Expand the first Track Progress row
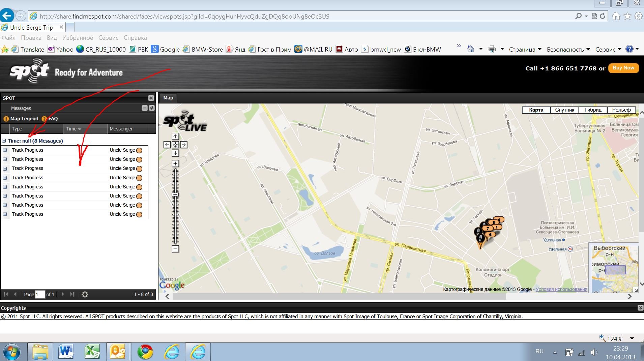Image resolution: width=644 pixels, height=361 pixels. [x=5, y=150]
